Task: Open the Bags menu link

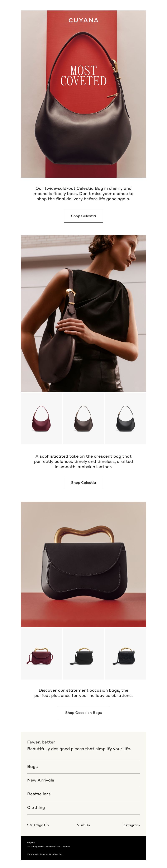Action: coord(83,767)
